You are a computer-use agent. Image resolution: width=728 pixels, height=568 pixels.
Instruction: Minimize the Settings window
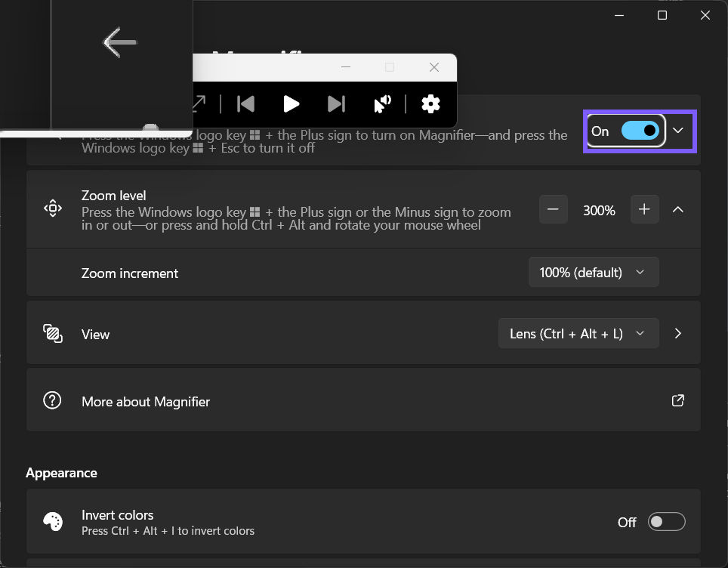point(619,15)
